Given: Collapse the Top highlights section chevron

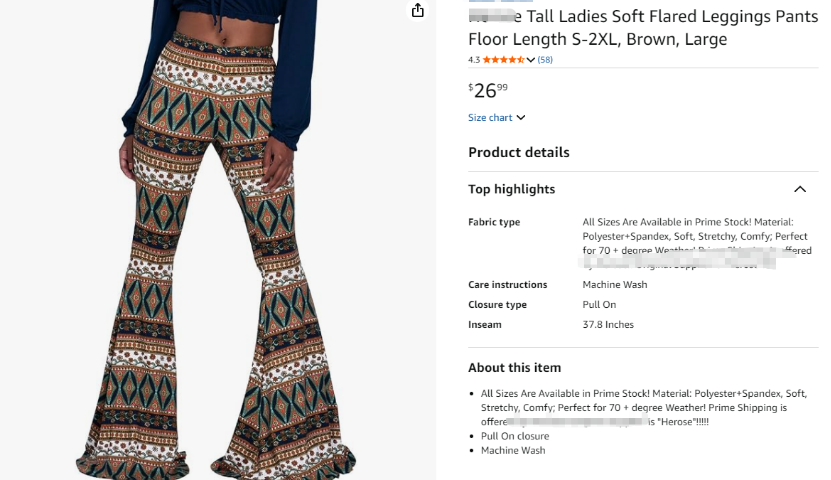Looking at the screenshot, I should (x=800, y=189).
